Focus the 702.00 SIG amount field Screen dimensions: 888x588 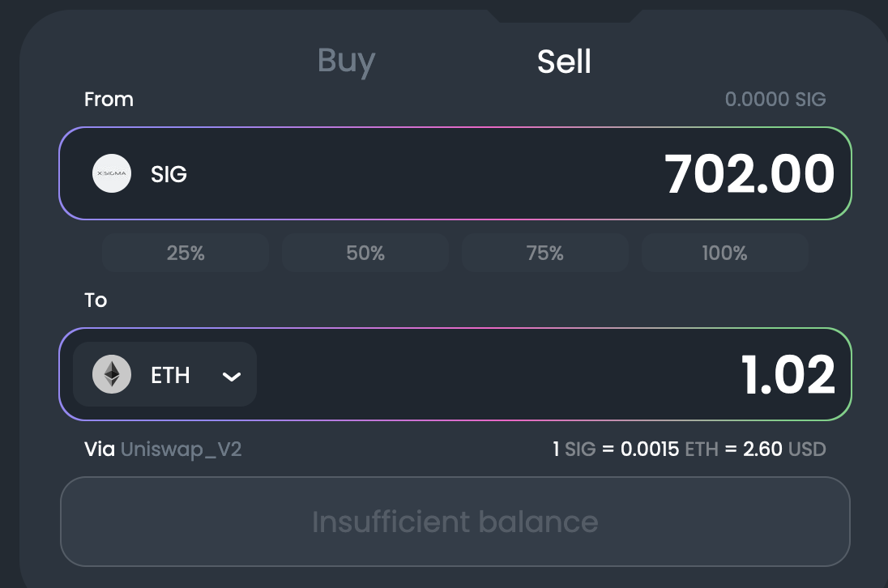coord(749,174)
